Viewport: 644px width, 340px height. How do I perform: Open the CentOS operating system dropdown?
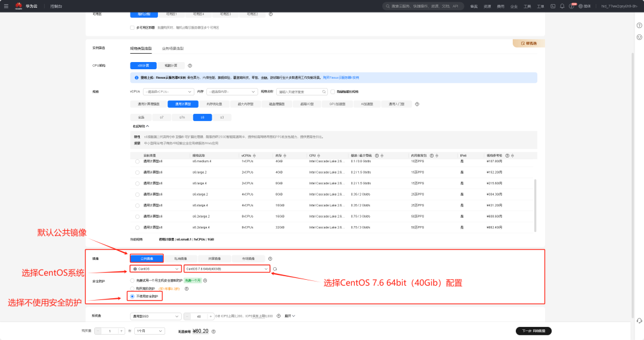(x=156, y=269)
